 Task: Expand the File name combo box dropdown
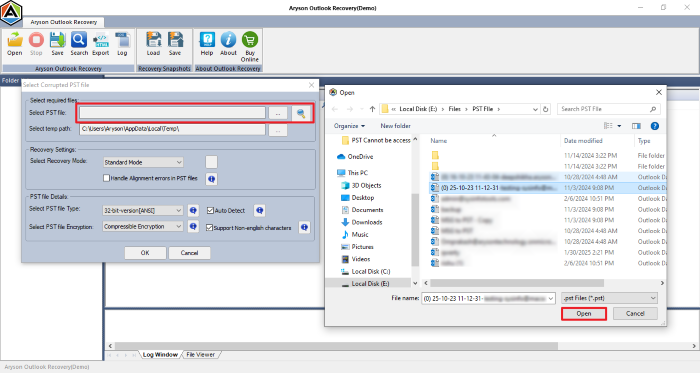[551, 298]
